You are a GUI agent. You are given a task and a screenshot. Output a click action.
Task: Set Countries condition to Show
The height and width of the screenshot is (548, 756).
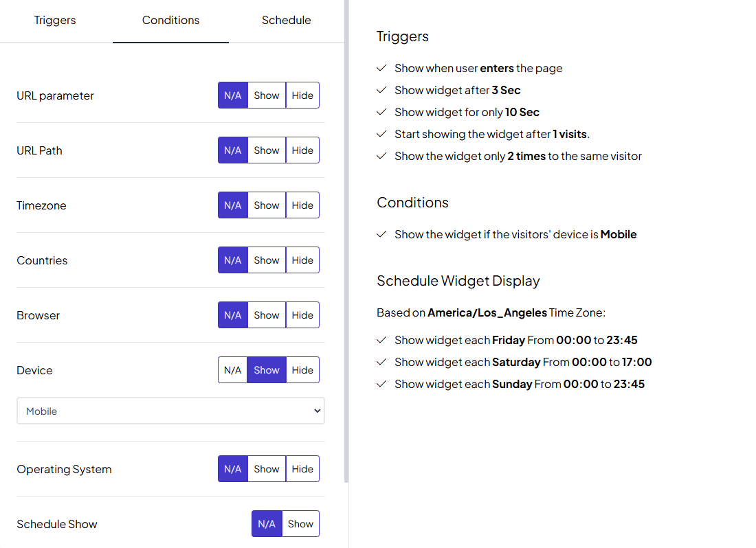266,260
